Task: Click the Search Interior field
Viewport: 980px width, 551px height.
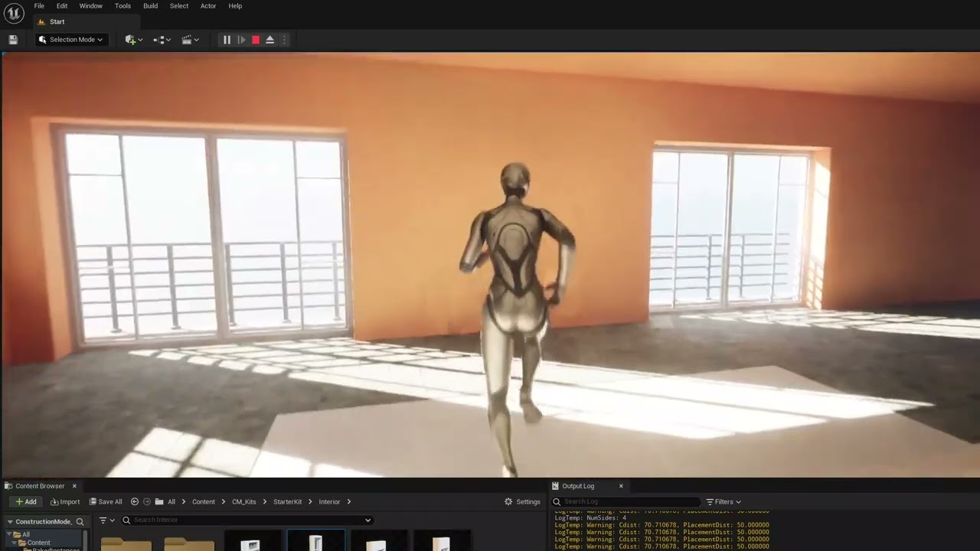Action: click(x=247, y=520)
